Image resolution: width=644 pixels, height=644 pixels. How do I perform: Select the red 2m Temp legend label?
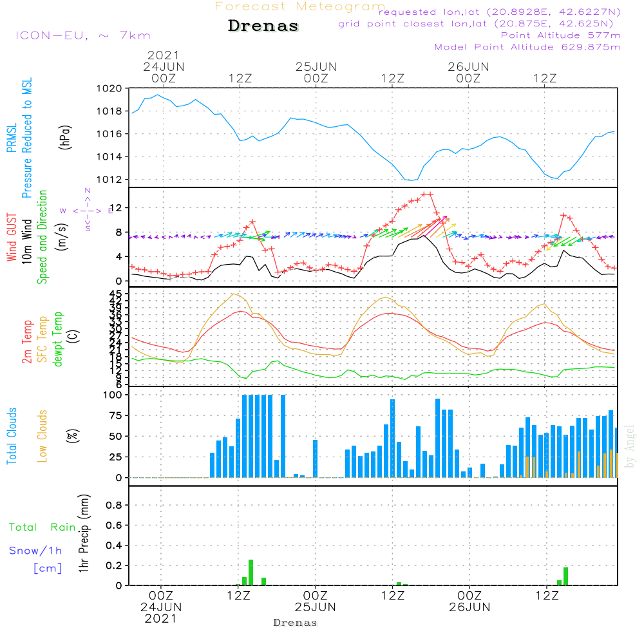28,340
